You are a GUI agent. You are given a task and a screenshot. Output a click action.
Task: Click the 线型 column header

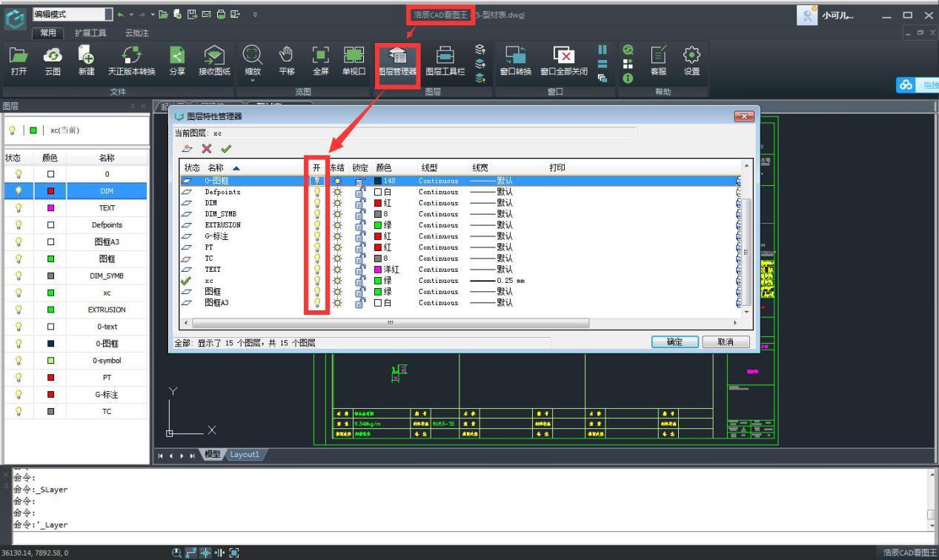[x=430, y=168]
